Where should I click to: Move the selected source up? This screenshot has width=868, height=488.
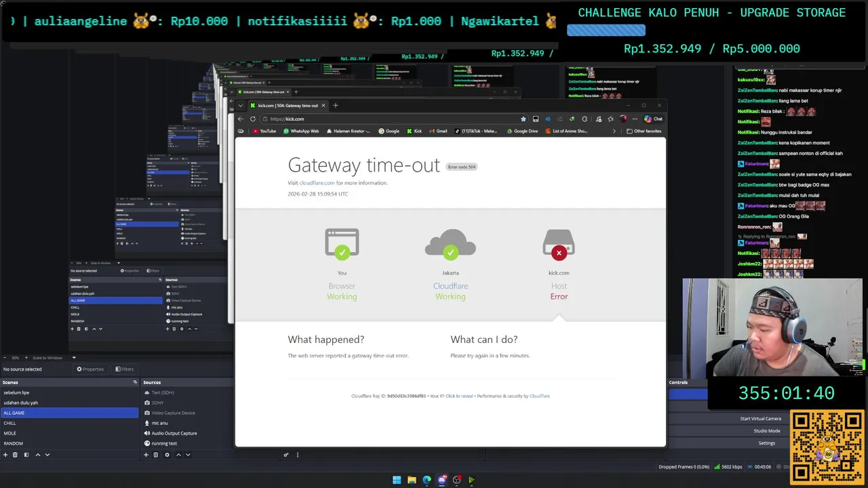click(x=178, y=455)
